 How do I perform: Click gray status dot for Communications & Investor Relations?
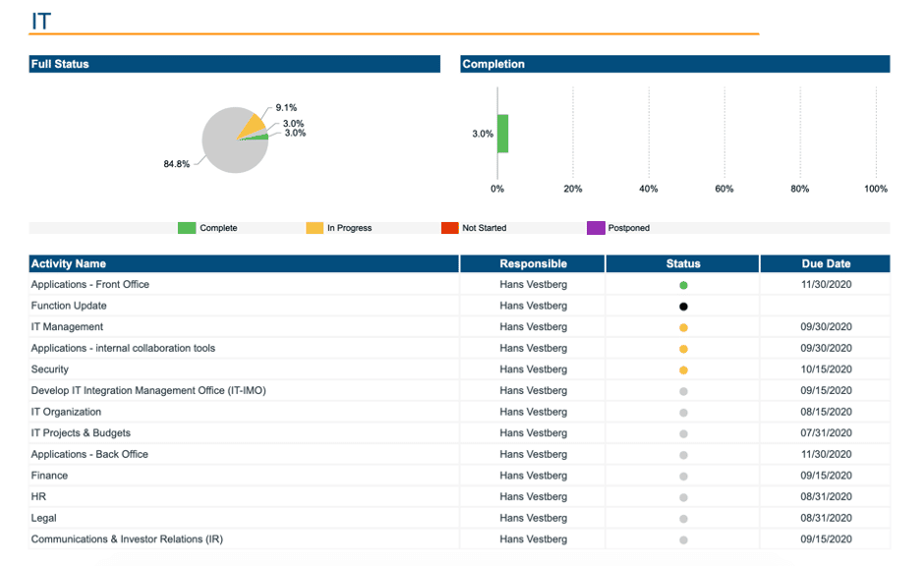point(683,539)
